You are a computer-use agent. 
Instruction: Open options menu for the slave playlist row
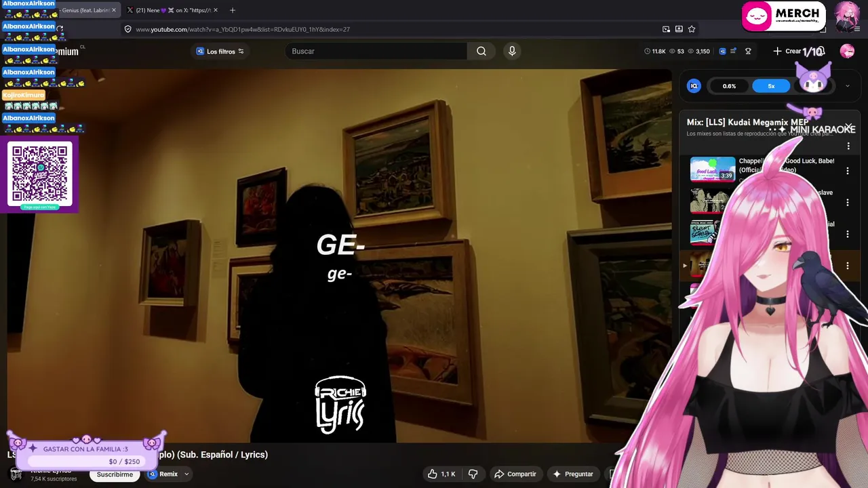click(x=848, y=203)
